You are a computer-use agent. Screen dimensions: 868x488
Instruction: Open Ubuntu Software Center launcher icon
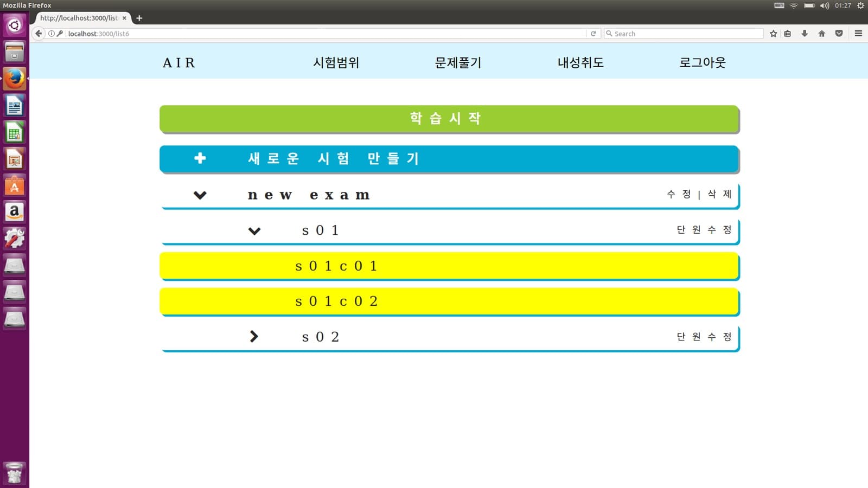(15, 185)
